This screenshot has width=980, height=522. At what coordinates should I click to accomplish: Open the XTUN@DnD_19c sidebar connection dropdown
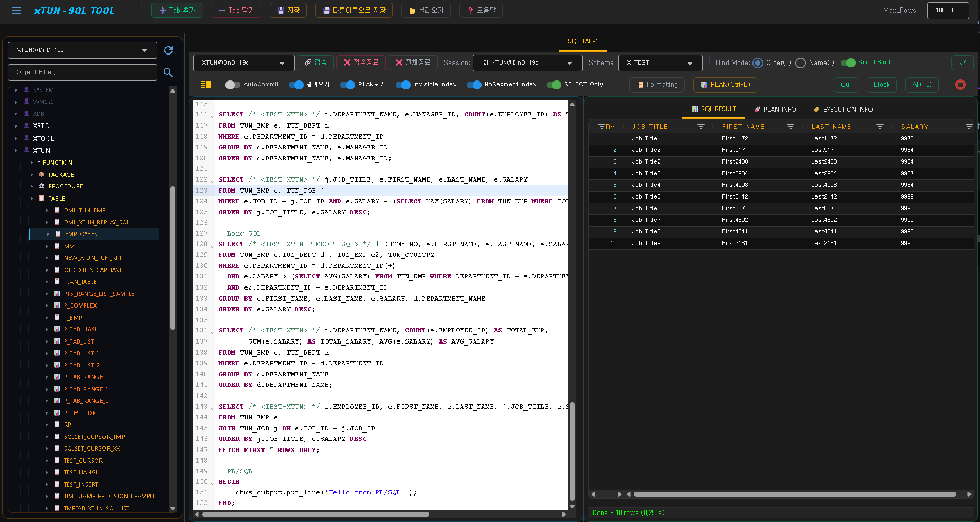point(83,50)
